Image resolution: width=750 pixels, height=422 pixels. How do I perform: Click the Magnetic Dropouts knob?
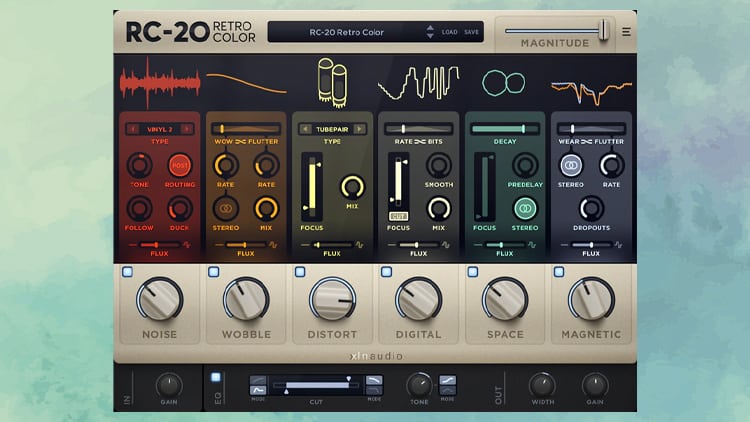(591, 209)
